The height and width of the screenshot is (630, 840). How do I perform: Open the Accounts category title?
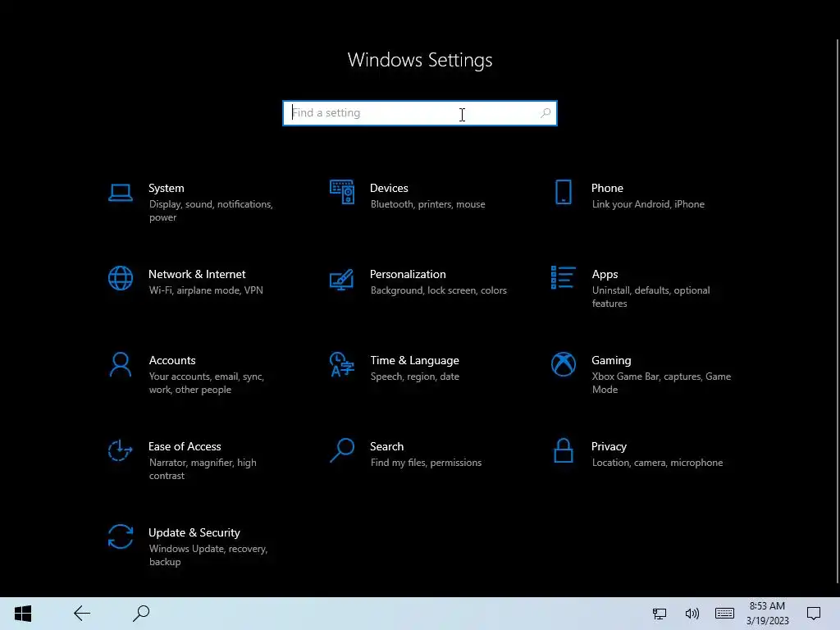[x=172, y=361]
